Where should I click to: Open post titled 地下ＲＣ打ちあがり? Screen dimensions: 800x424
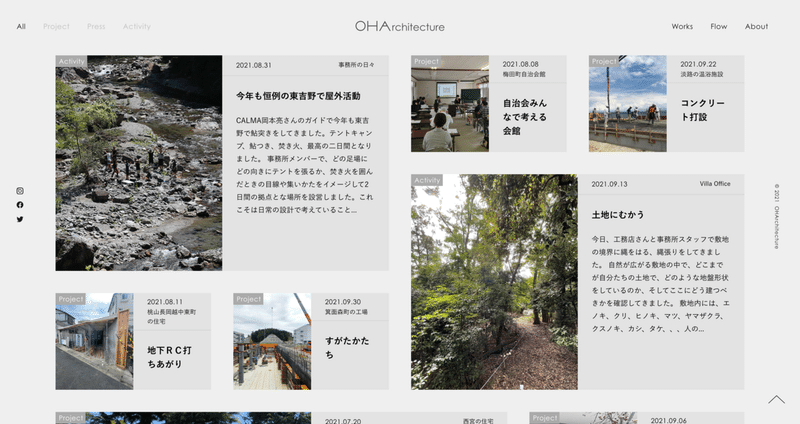click(169, 357)
